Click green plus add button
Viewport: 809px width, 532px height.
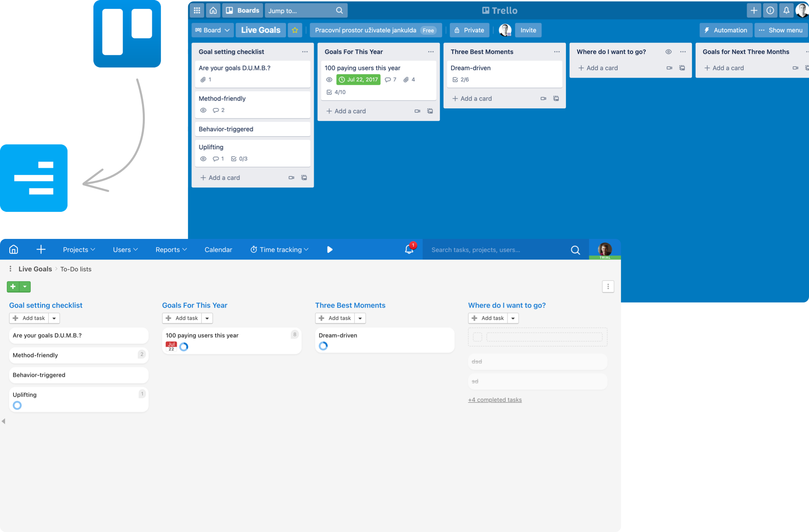(x=13, y=287)
